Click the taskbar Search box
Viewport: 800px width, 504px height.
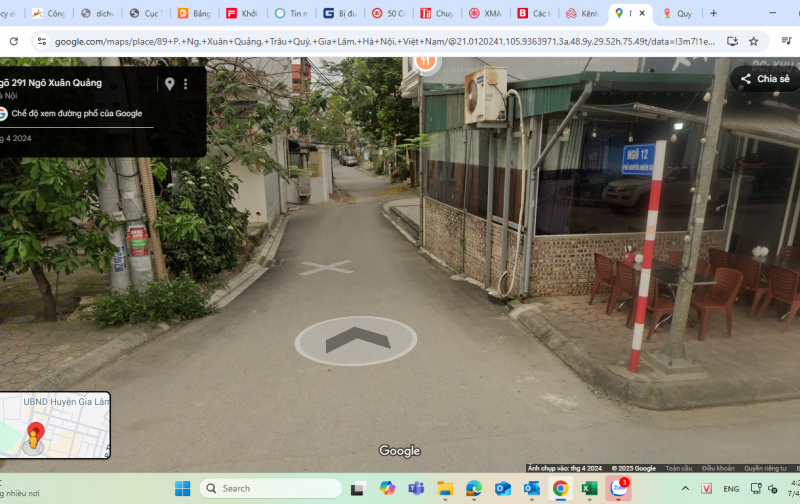pyautogui.click(x=270, y=488)
